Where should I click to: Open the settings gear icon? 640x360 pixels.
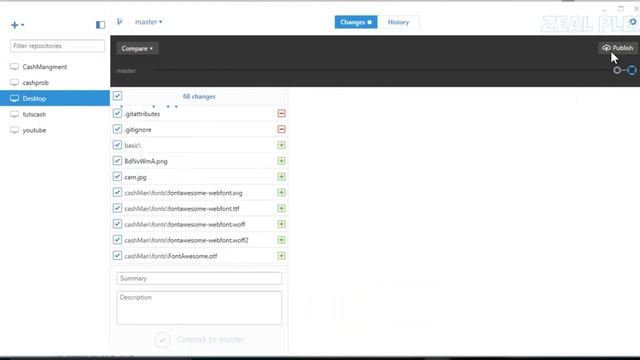coord(633,22)
